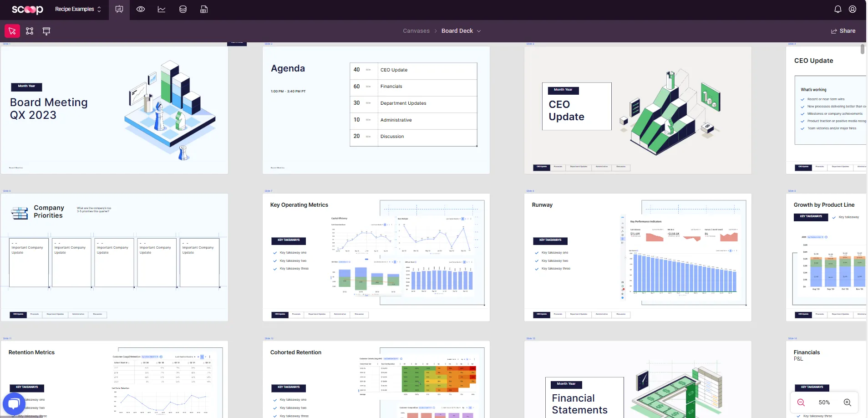Open the spreadsheet icon tab

204,9
